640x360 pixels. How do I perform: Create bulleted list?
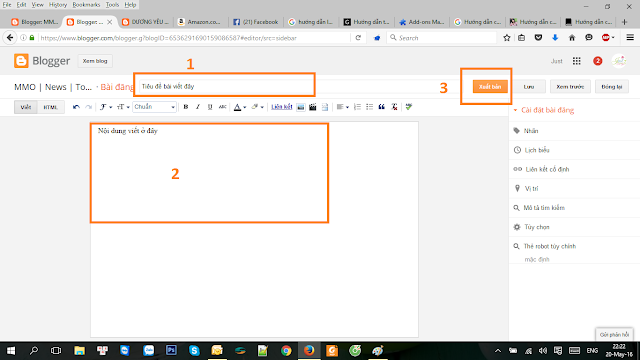point(369,107)
